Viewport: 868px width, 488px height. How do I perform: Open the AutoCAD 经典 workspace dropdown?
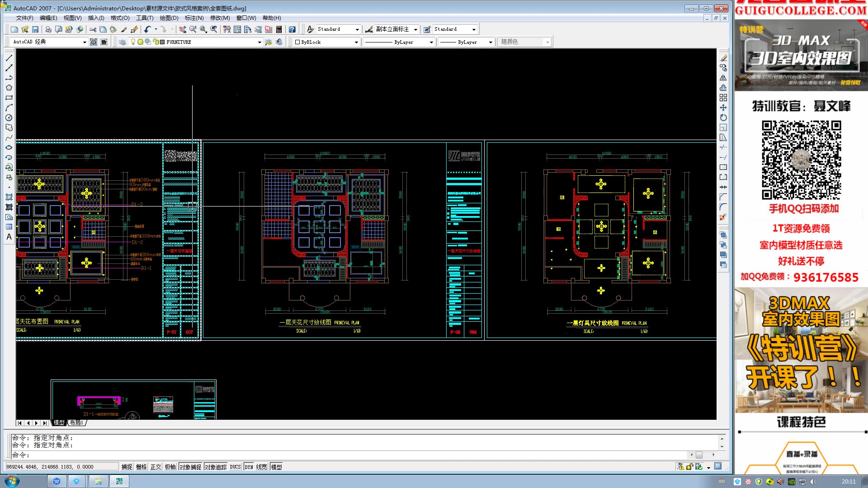tap(84, 42)
